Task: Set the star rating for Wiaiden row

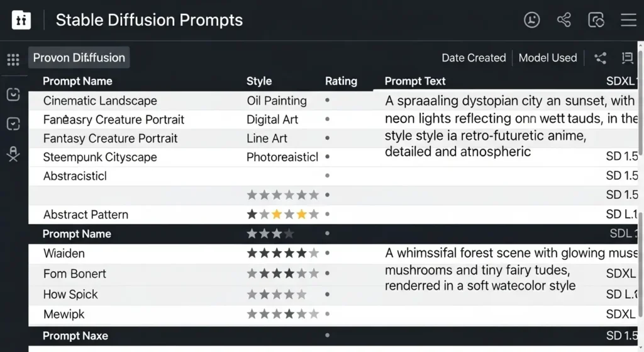Action: [283, 254]
